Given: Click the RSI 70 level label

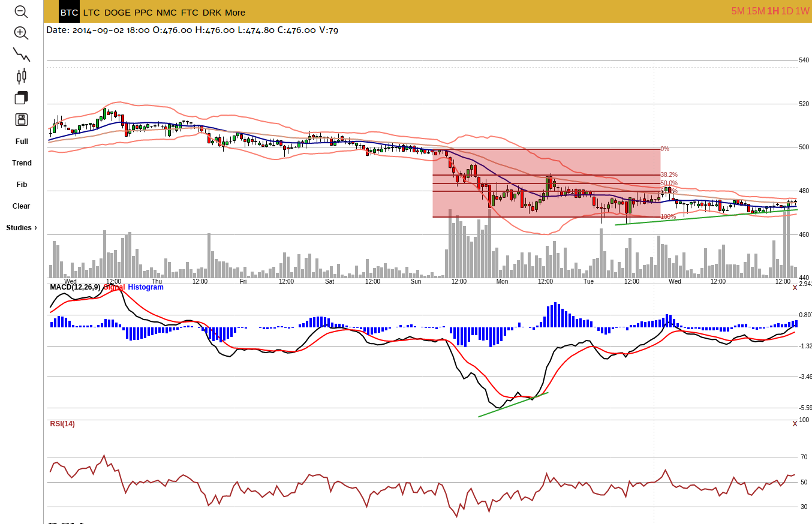Looking at the screenshot, I should (x=804, y=457).
